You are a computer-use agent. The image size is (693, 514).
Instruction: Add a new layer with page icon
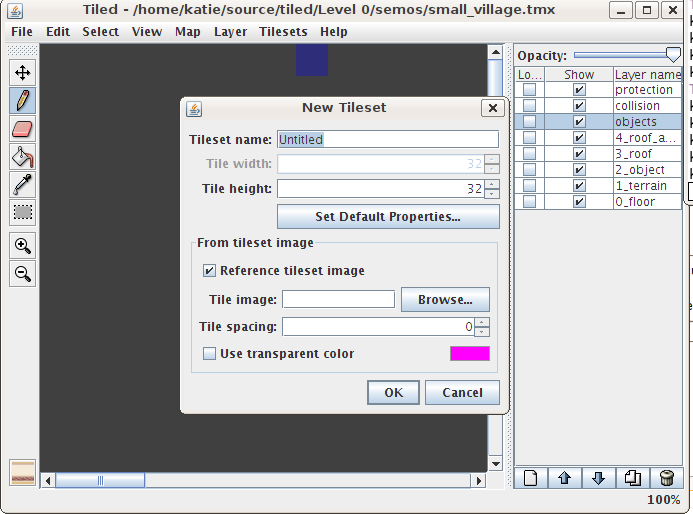click(x=531, y=478)
